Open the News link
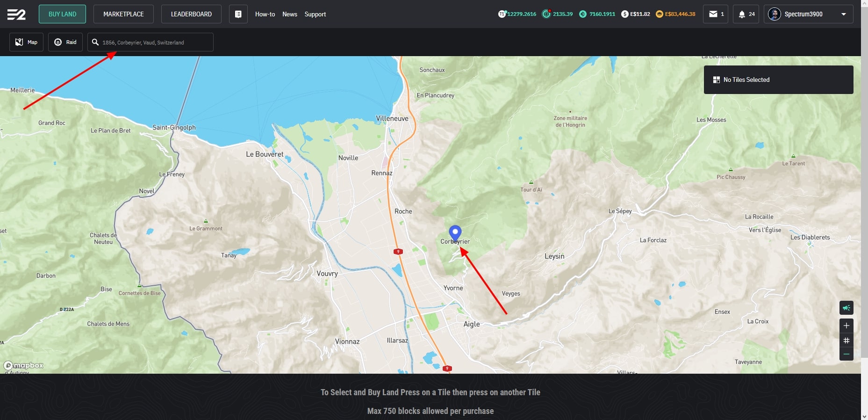This screenshot has height=420, width=868. point(290,14)
